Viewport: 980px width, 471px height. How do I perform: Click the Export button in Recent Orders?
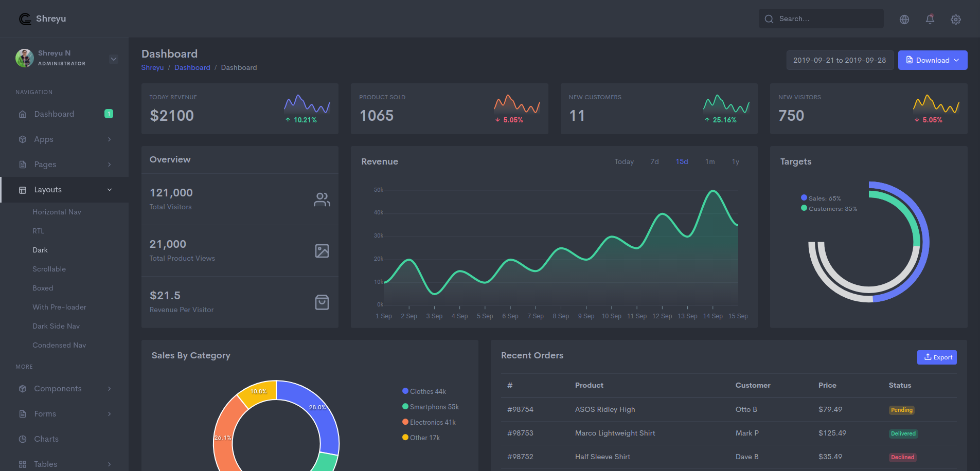[937, 357]
